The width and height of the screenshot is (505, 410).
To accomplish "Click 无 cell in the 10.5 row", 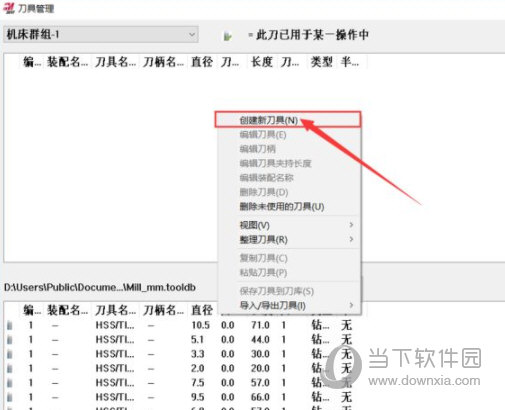I will tap(346, 325).
